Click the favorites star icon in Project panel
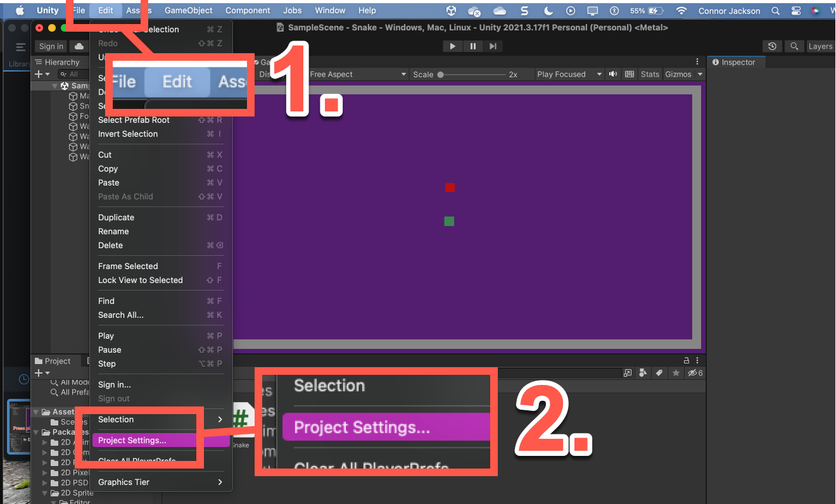Viewport: 836px width, 504px height. (x=676, y=373)
